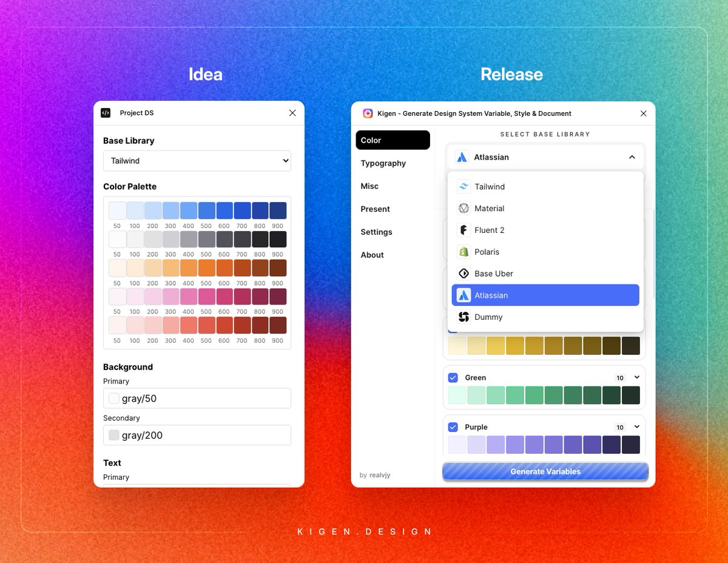Click the Fluent 2 logo icon

[463, 230]
